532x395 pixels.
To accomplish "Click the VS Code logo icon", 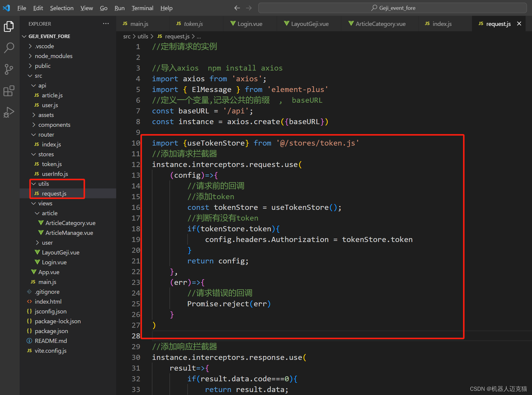I will (6, 8).
